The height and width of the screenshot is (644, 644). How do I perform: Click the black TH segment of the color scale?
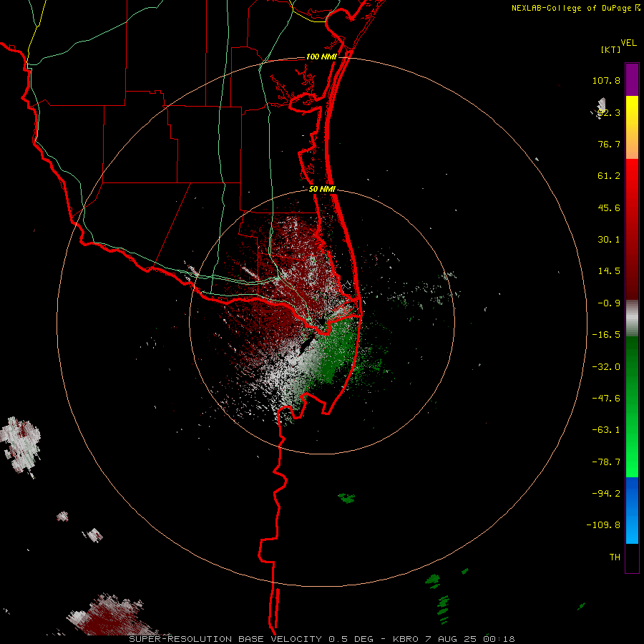(x=632, y=557)
